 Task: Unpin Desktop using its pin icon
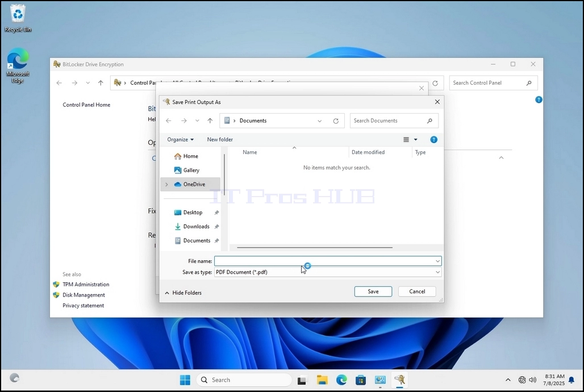[x=216, y=212]
